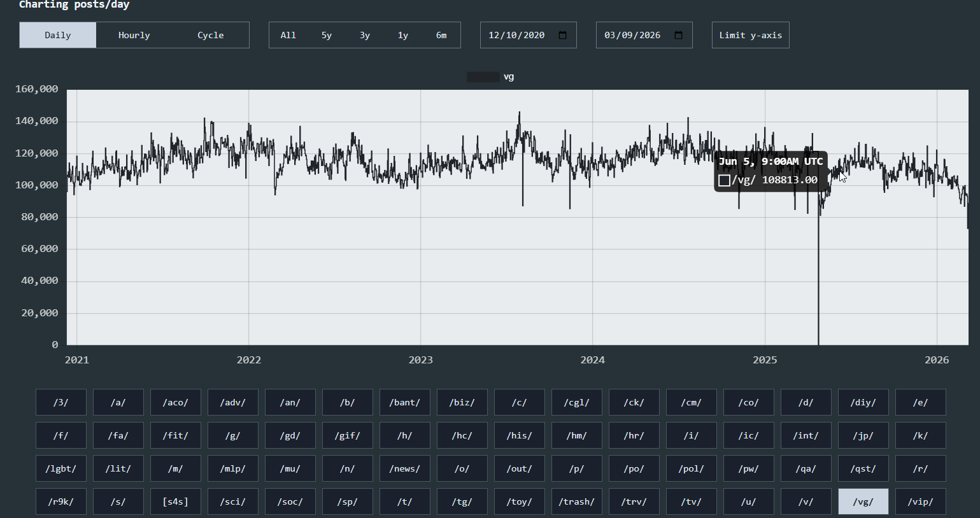Select the 5y time range
This screenshot has height=518, width=980.
(327, 35)
